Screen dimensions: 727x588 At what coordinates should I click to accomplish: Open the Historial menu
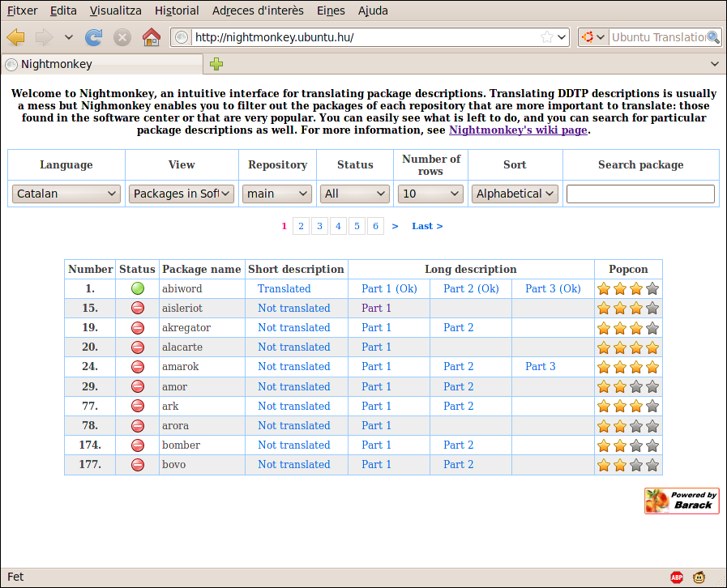[x=177, y=11]
